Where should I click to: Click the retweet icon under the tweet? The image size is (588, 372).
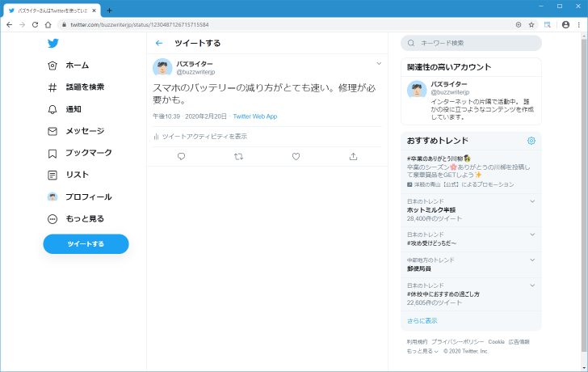[238, 157]
